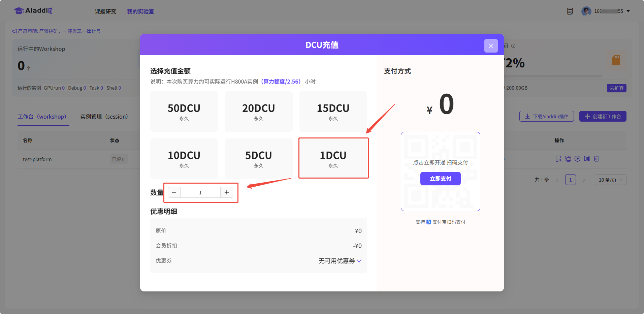The image size is (644, 314).
Task: Open the view details icon in 操作 column
Action: (x=558, y=159)
